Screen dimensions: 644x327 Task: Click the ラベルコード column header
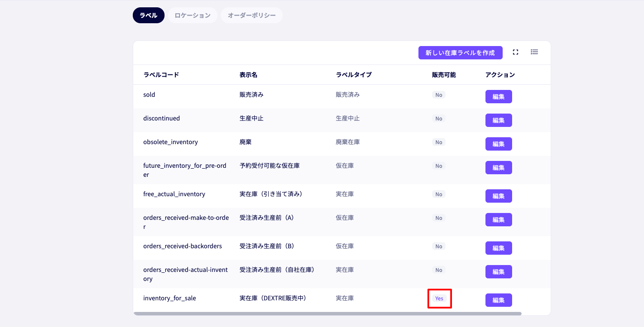pos(161,75)
